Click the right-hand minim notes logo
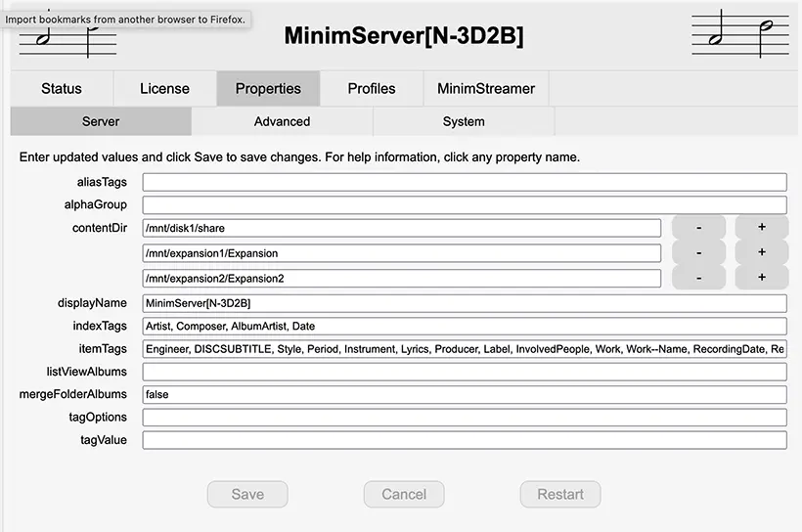 pyautogui.click(x=740, y=34)
